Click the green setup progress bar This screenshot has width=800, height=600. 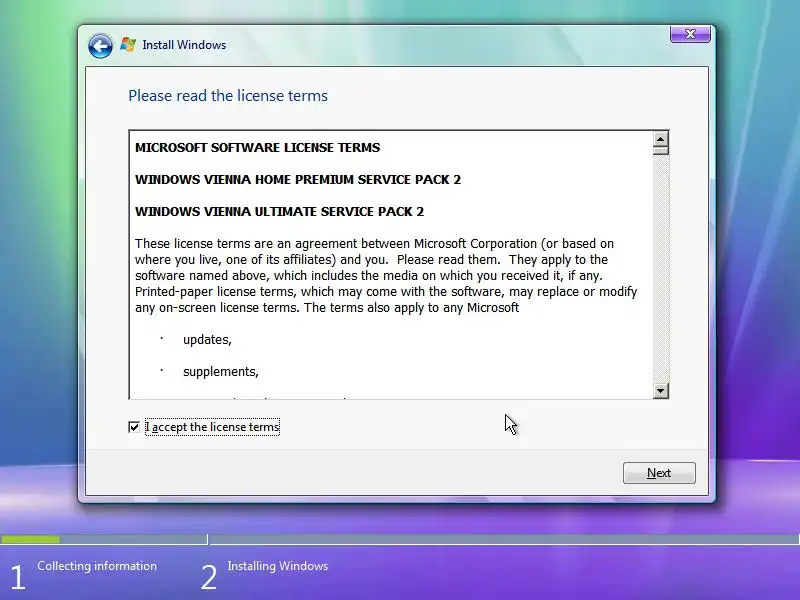pyautogui.click(x=30, y=539)
